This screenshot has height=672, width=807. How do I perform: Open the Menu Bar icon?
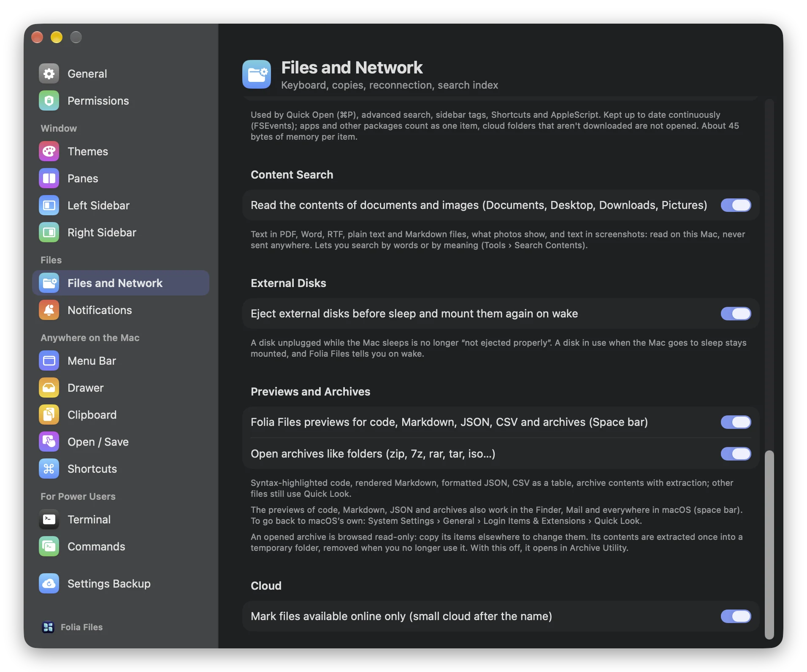coord(49,361)
